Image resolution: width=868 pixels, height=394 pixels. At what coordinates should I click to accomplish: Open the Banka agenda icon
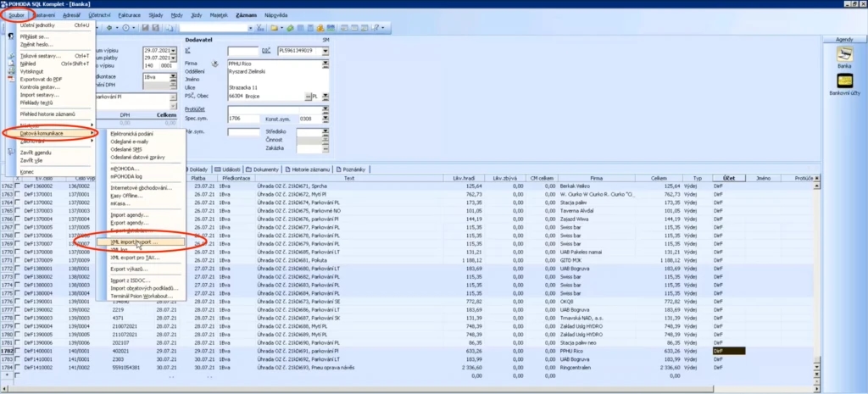pos(844,54)
